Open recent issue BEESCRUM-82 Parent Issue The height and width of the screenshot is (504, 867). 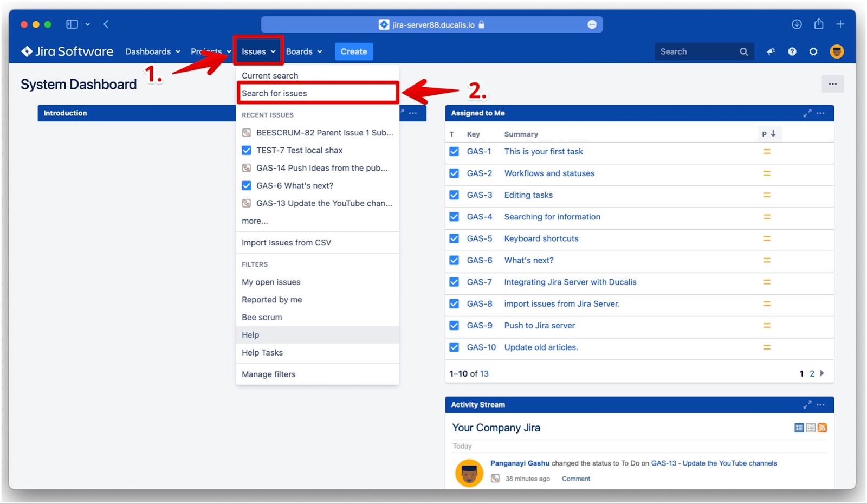[318, 133]
